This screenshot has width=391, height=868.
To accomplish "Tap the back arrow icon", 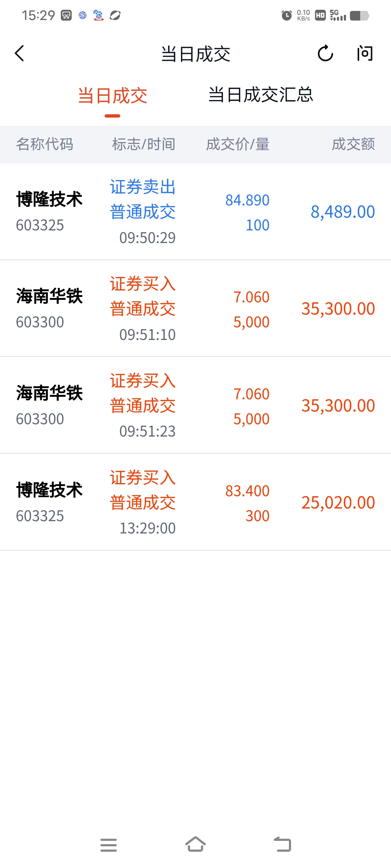I will click(x=20, y=54).
